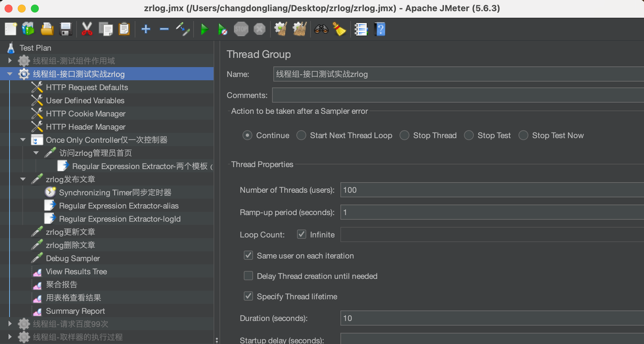Image resolution: width=644 pixels, height=344 pixels.
Task: Save the test plan with floppy icon
Action: [x=66, y=29]
